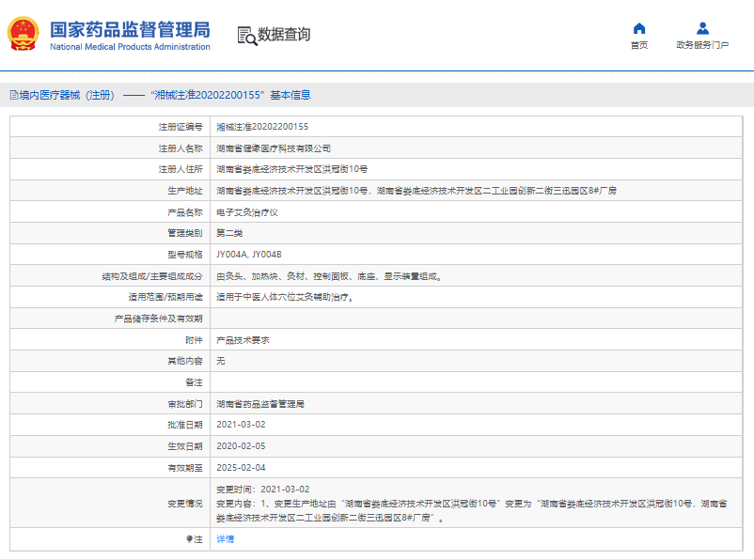Select 湖南省药品监督管理局 approval department
Viewport: 754px width, 560px height.
260,404
